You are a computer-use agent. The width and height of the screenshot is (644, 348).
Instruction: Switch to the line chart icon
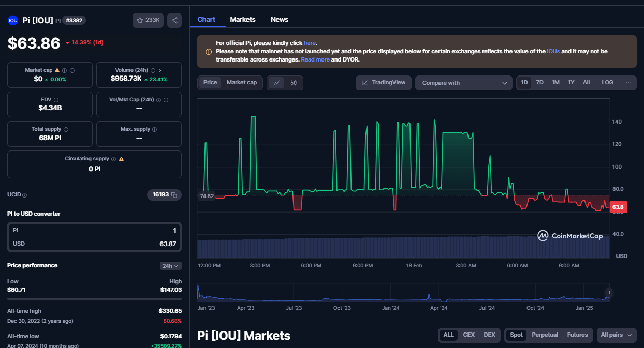click(x=277, y=83)
